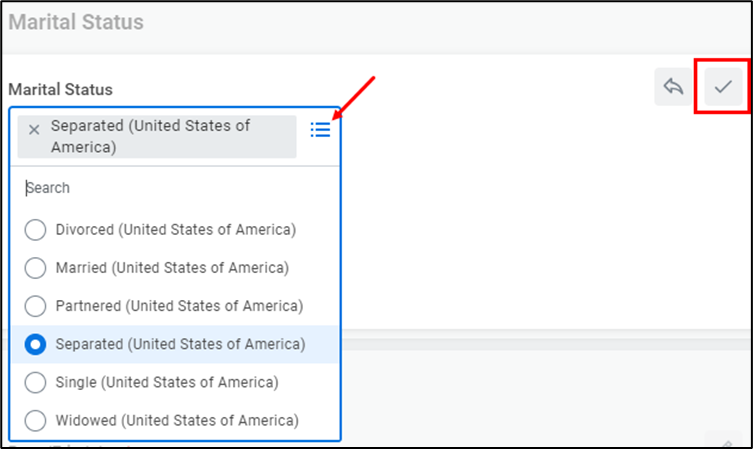Choose the Widowed radio button
This screenshot has width=753, height=449.
[x=35, y=421]
